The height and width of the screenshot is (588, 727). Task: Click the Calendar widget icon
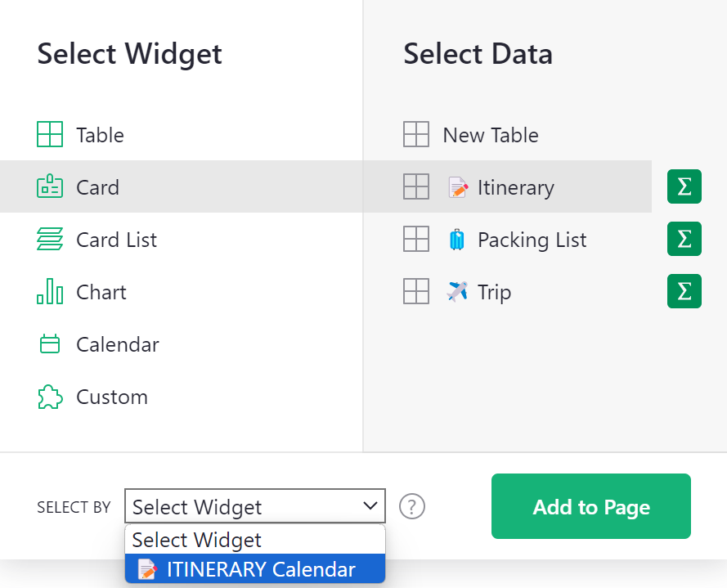pos(50,344)
